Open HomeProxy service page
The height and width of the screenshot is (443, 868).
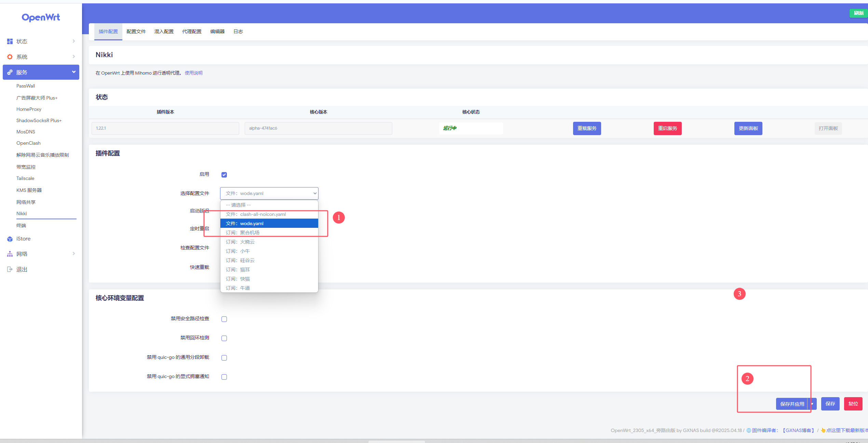point(29,109)
